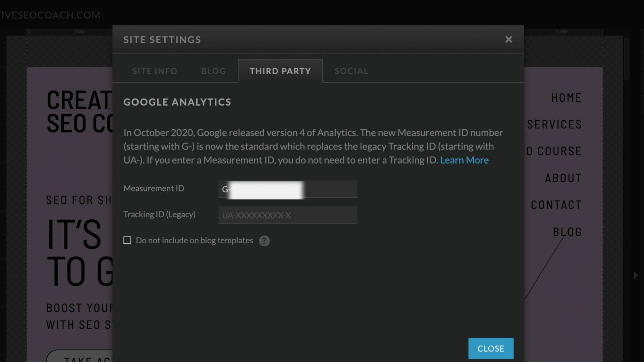This screenshot has height=362, width=644.
Task: View the Third Party tab
Action: pyautogui.click(x=280, y=71)
